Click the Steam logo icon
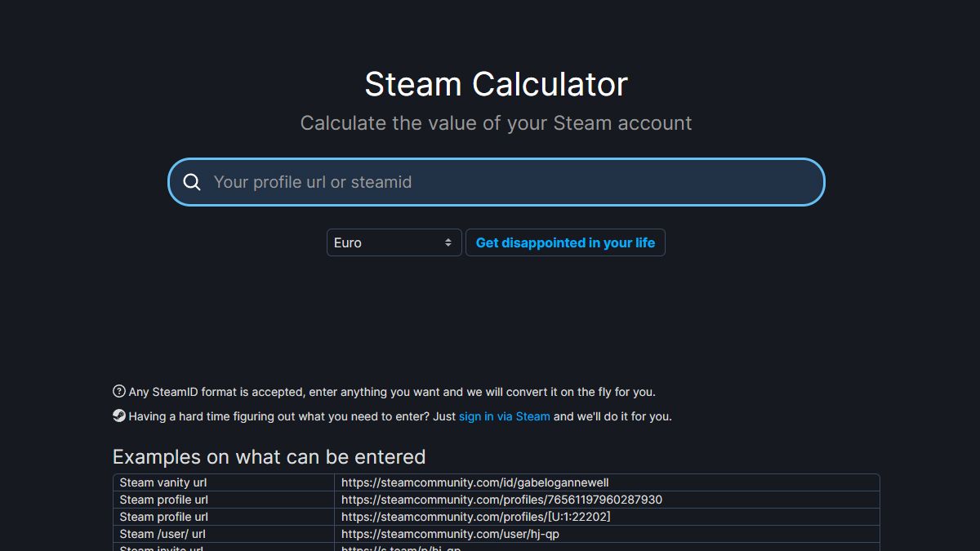Viewport: 980px width, 551px height. (x=119, y=415)
